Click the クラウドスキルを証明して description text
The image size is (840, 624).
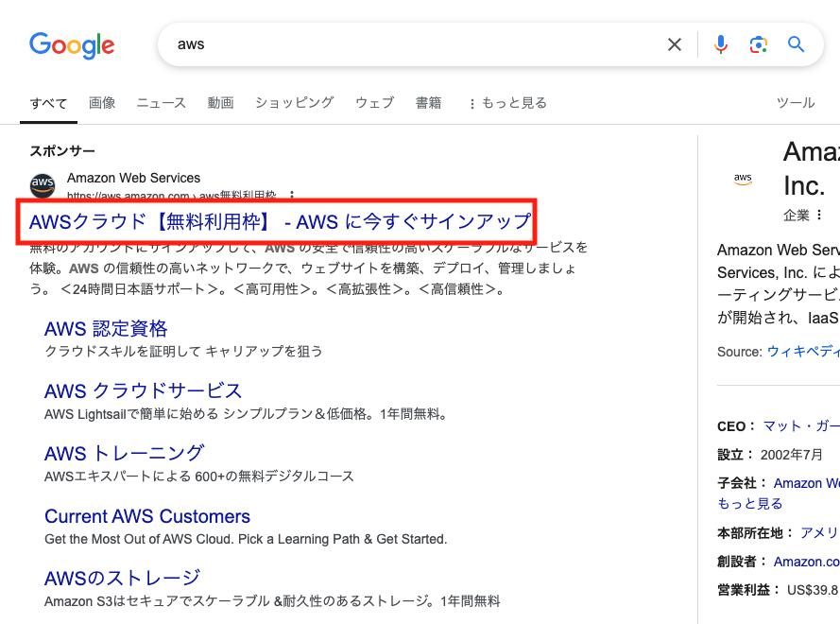click(x=183, y=351)
